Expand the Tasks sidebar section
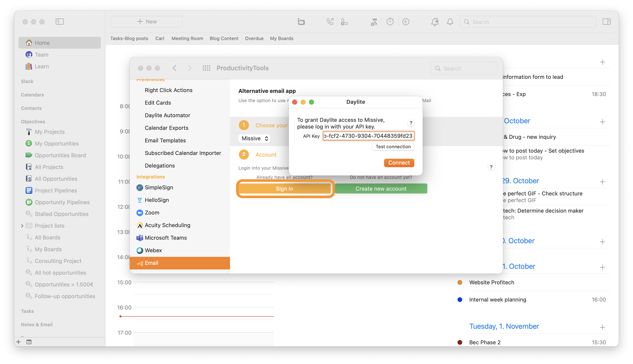Image resolution: width=633 pixels, height=364 pixels. 27,311
